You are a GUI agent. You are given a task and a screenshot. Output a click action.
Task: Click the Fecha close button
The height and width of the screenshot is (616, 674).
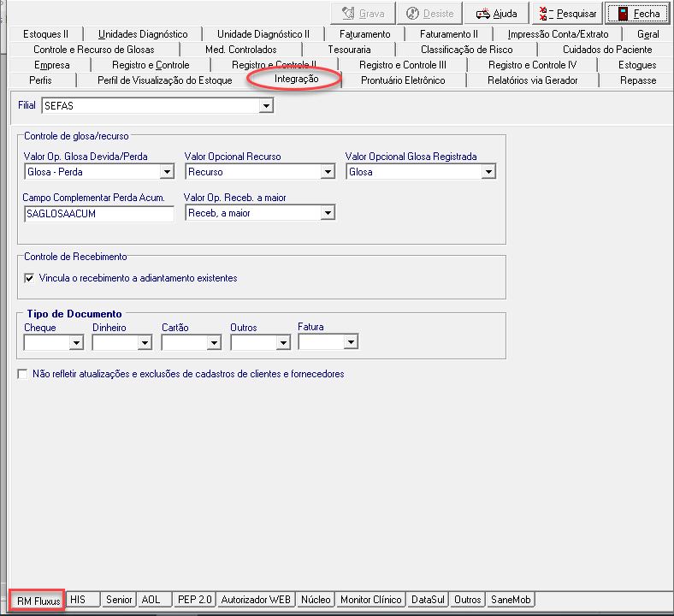coord(638,14)
